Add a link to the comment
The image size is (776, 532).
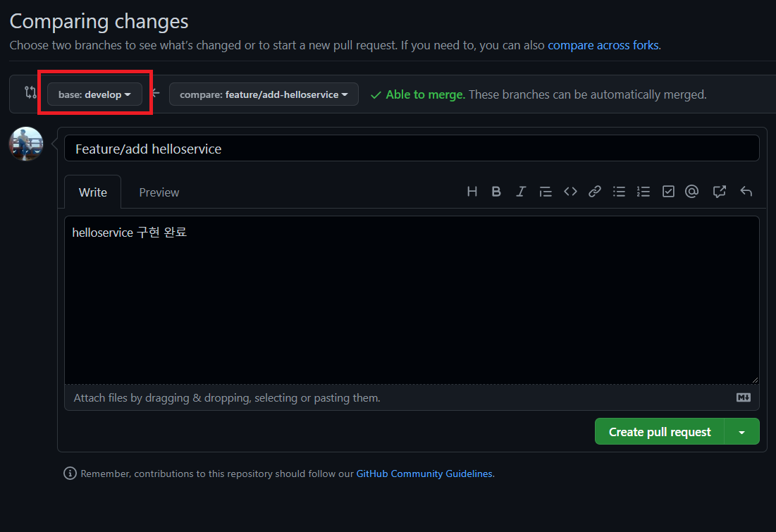pos(594,192)
